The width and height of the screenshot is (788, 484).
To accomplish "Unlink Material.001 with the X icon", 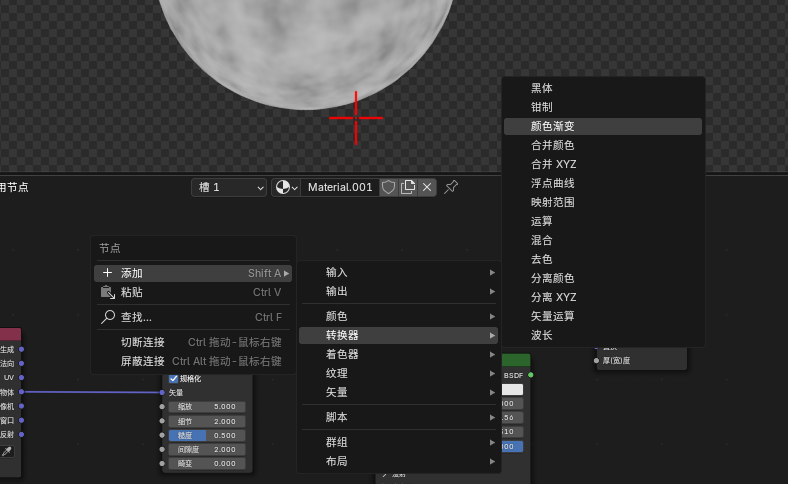I will [427, 187].
